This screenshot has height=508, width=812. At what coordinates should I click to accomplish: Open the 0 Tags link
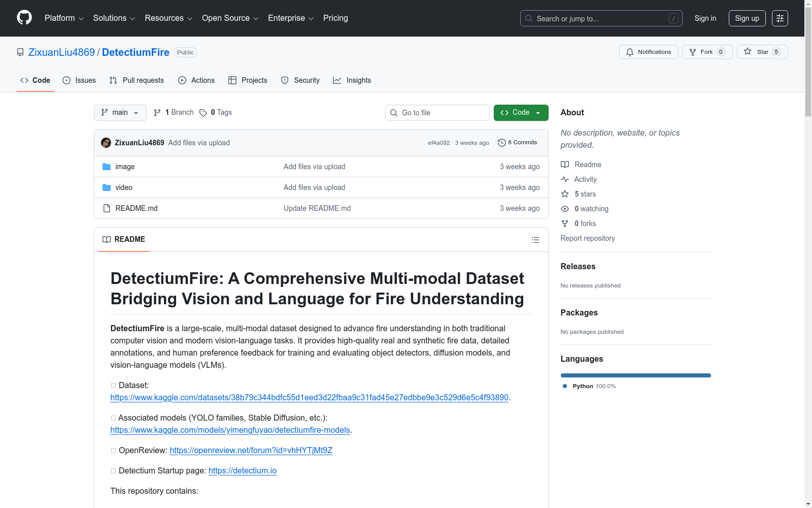pos(216,113)
